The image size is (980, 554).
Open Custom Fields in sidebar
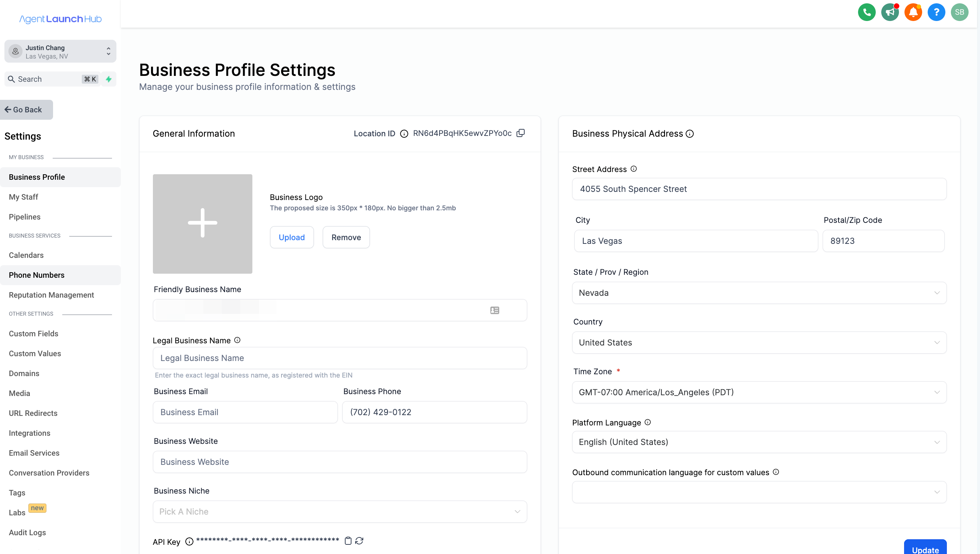click(x=34, y=333)
